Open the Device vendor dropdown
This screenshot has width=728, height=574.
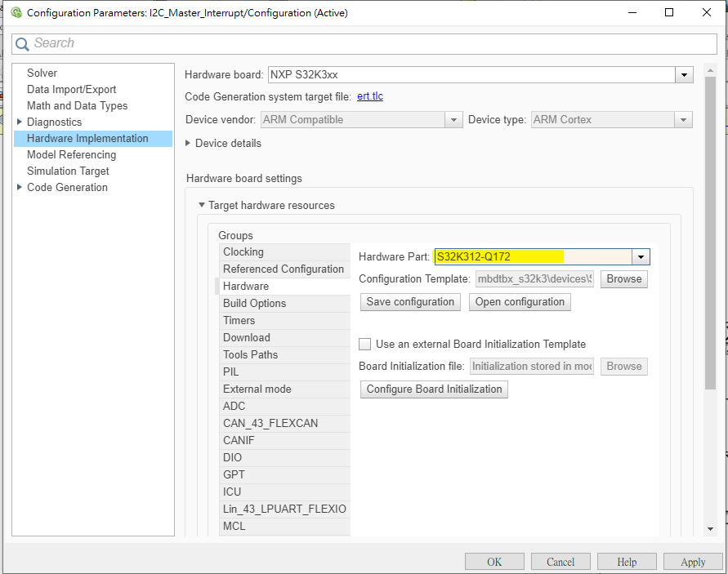click(453, 120)
